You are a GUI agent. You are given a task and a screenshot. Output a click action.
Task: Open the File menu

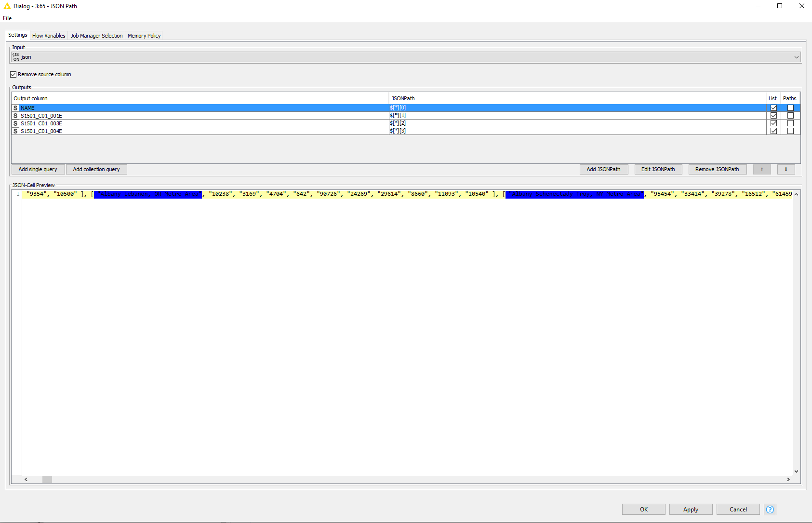pos(7,18)
